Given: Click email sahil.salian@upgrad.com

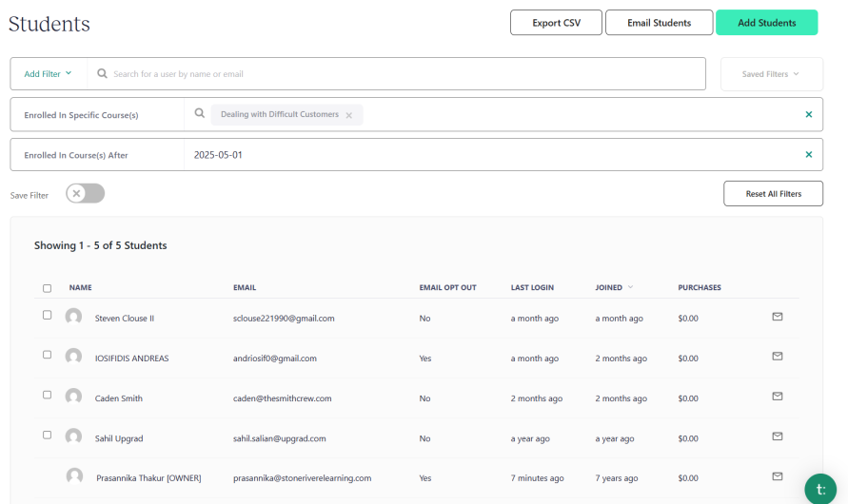Looking at the screenshot, I should [x=280, y=438].
